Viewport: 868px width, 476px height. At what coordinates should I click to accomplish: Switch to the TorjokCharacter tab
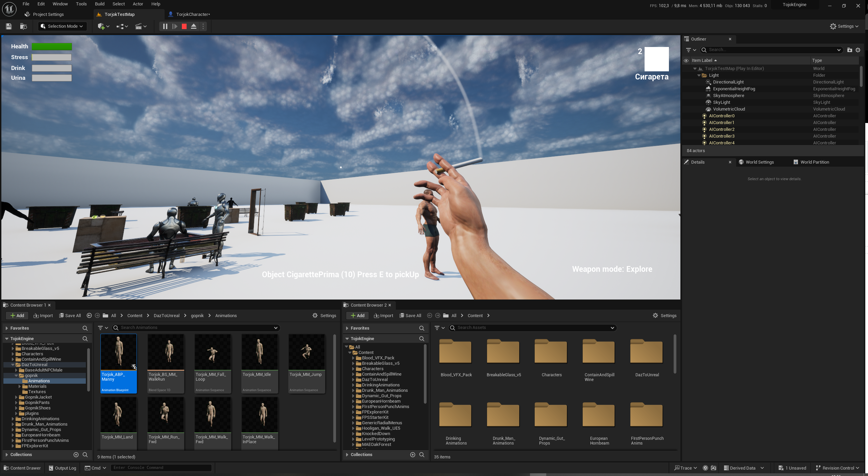(x=193, y=15)
